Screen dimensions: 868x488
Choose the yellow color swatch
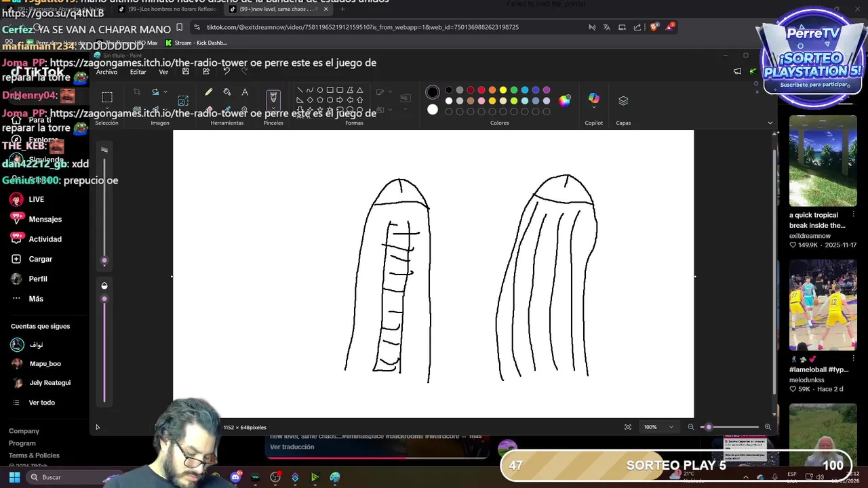click(x=503, y=89)
